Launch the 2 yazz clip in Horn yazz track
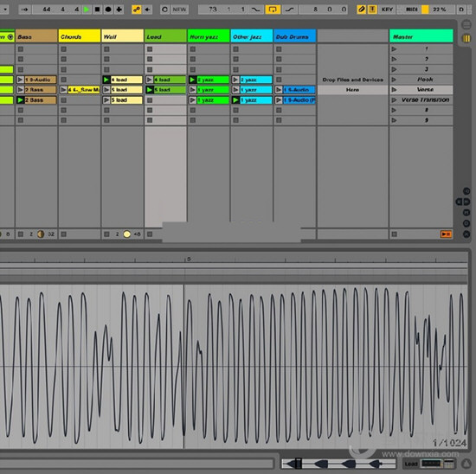Image resolution: width=476 pixels, height=474 pixels. point(193,80)
